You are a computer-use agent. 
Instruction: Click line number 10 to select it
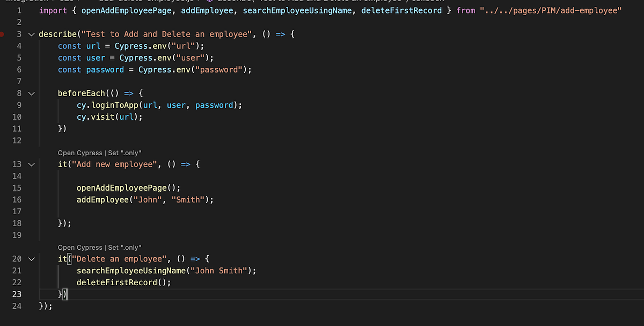[17, 117]
